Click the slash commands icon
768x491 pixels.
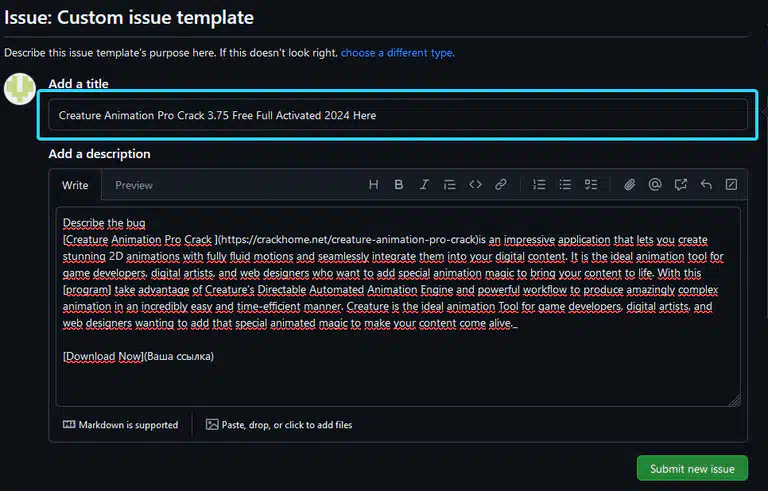(x=731, y=185)
